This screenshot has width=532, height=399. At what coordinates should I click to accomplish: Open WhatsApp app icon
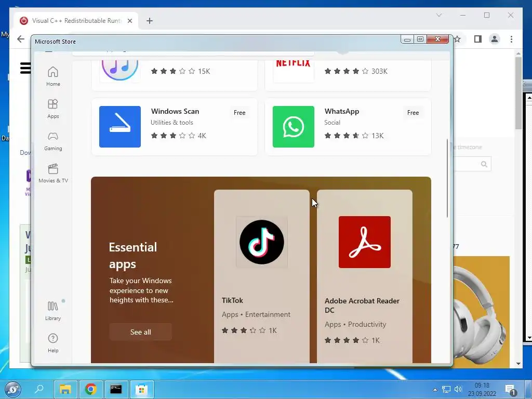[x=294, y=127]
